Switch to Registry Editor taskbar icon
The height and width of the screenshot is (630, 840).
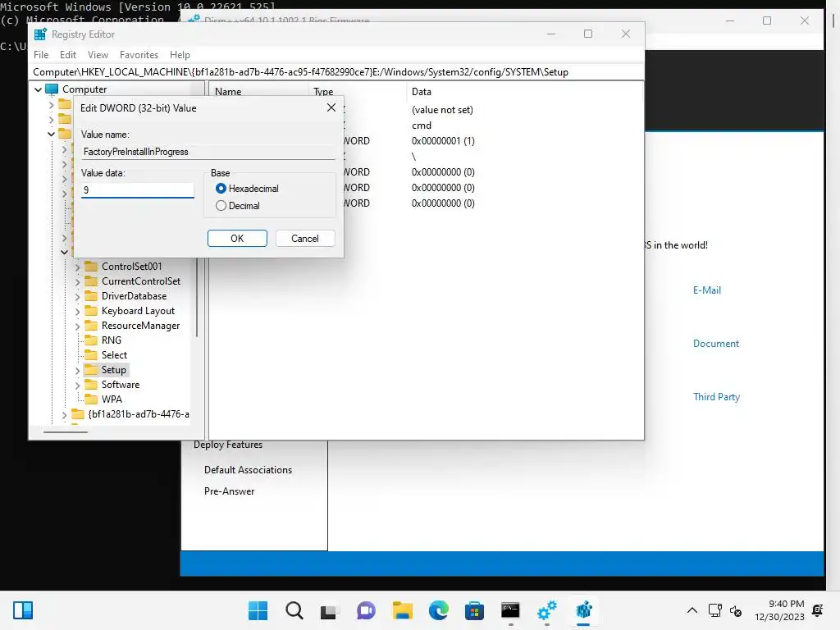[x=583, y=610]
